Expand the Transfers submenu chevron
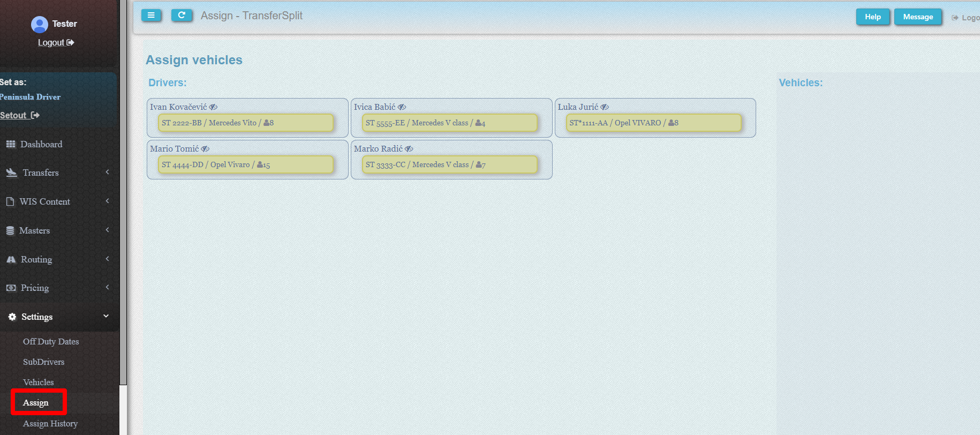Image resolution: width=980 pixels, height=435 pixels. tap(107, 172)
